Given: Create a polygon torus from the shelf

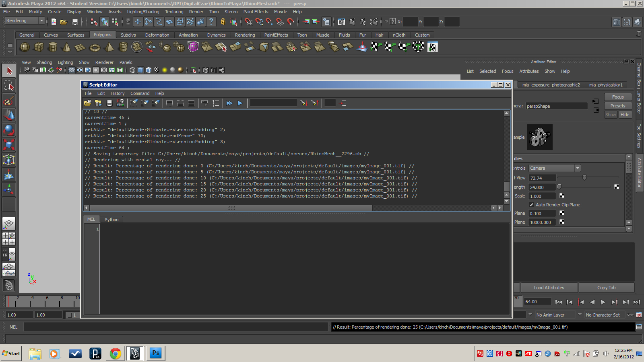Looking at the screenshot, I should pos(95,47).
